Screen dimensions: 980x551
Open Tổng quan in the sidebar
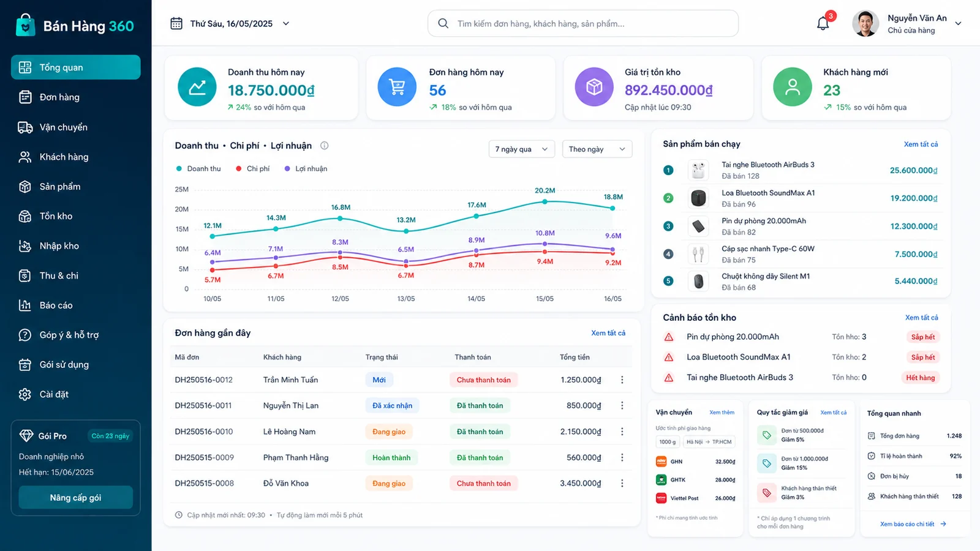[76, 67]
